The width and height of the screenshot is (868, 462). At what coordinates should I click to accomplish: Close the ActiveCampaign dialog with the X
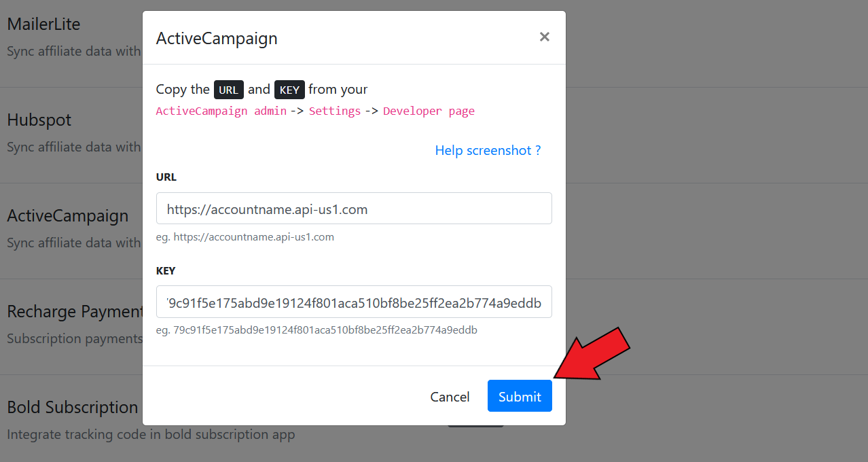544,37
